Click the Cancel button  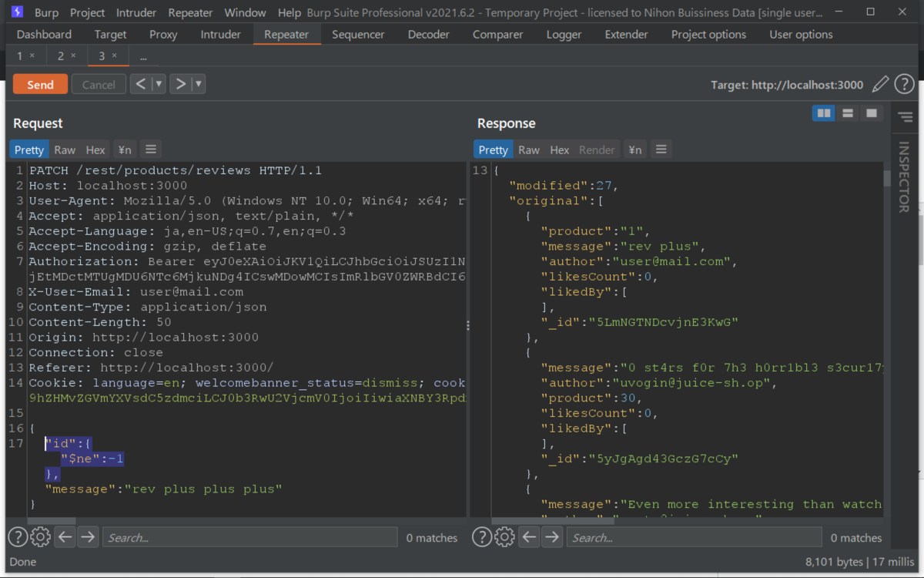99,84
